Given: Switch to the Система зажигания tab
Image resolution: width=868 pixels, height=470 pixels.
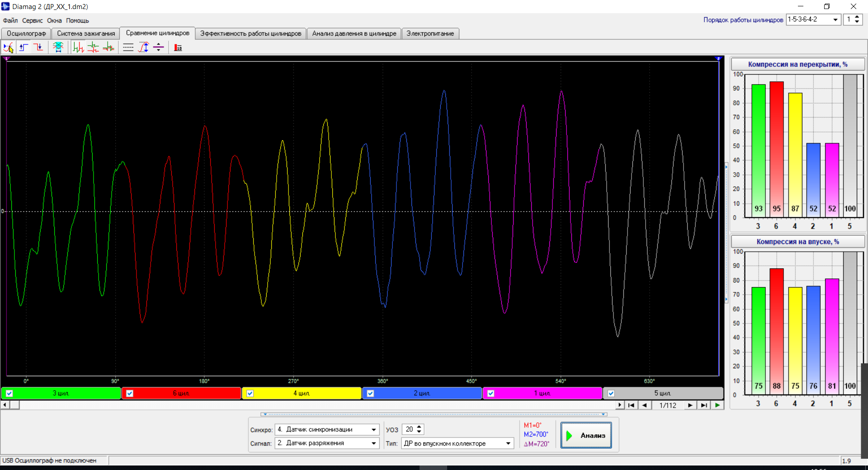Looking at the screenshot, I should (x=86, y=33).
